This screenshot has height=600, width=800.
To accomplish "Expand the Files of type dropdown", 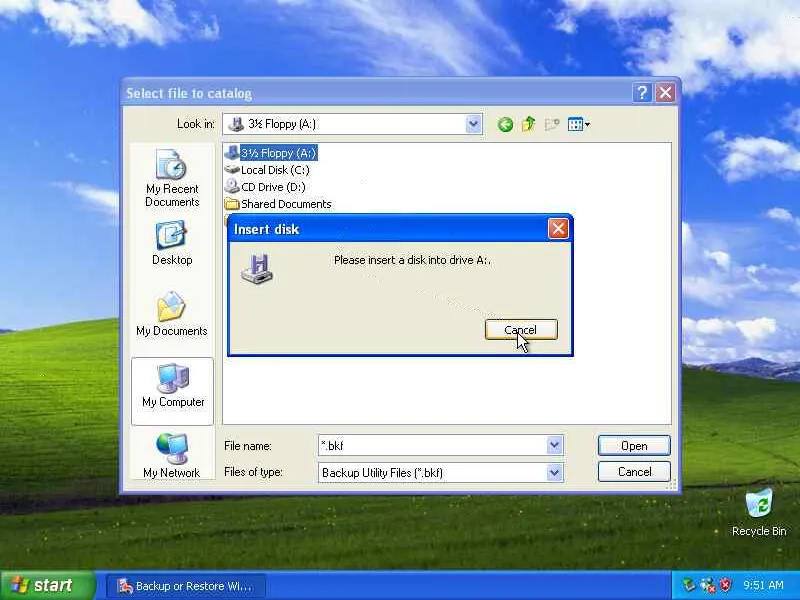I will [x=554, y=472].
